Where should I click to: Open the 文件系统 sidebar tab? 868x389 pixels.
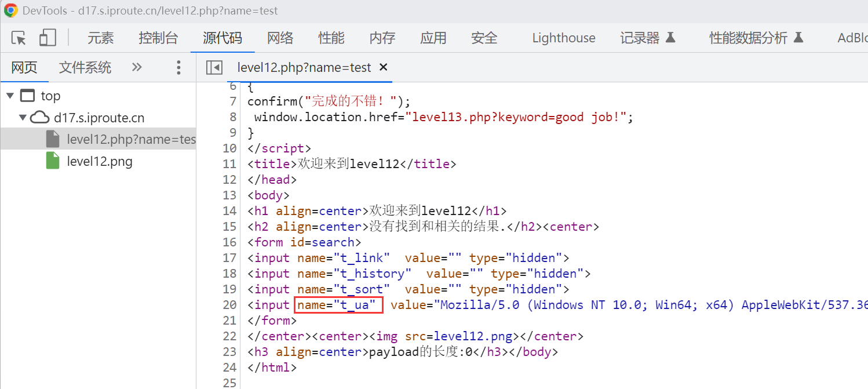85,68
